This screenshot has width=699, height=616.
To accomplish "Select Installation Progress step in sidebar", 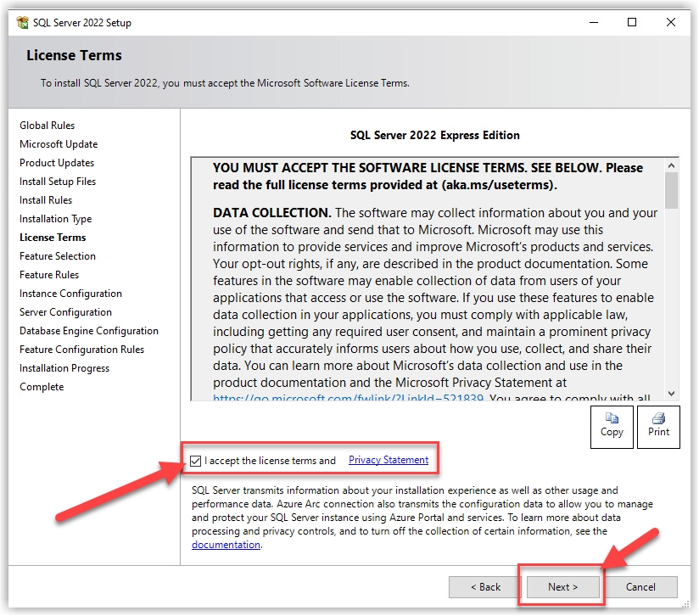I will (64, 368).
